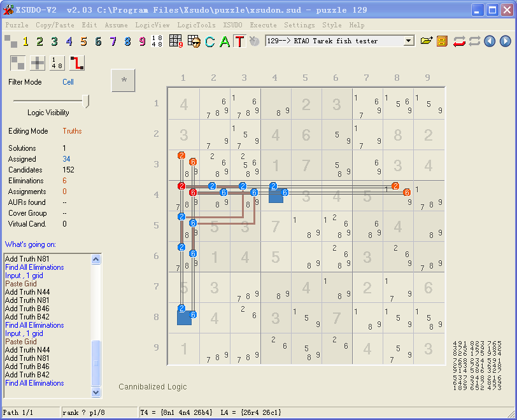Click the digit 9 filter icon
This screenshot has width=517, height=420.
[142, 41]
